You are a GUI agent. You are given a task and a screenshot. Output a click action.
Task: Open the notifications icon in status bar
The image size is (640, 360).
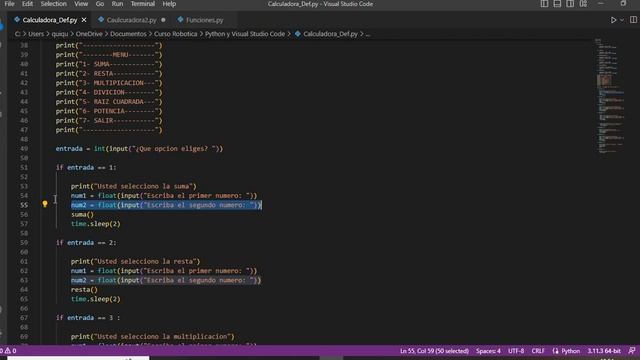632,351
